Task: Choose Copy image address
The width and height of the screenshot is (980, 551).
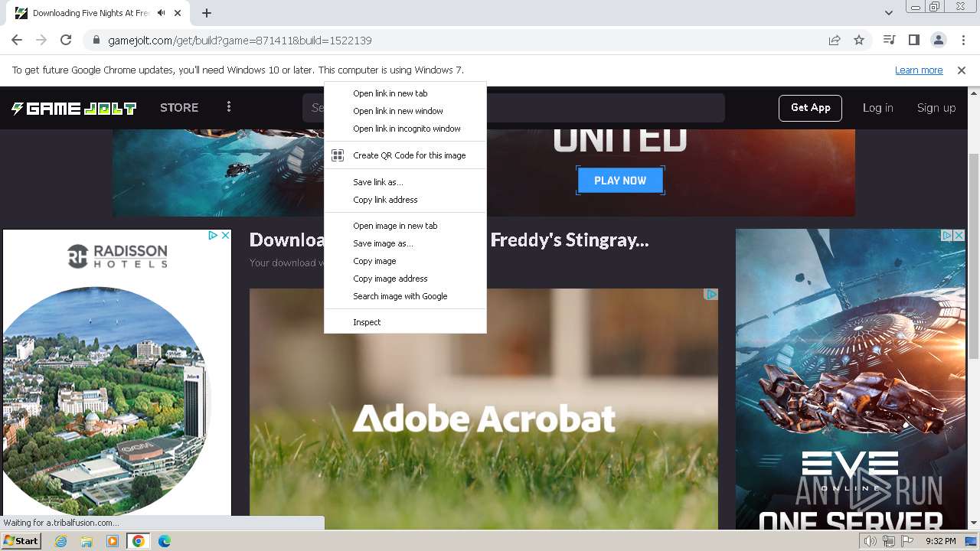Action: point(405,279)
